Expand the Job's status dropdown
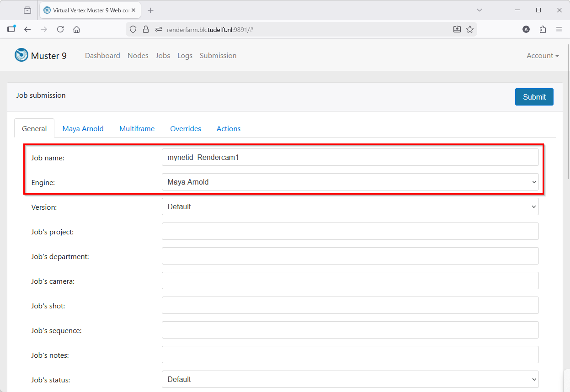570x392 pixels. tap(350, 379)
